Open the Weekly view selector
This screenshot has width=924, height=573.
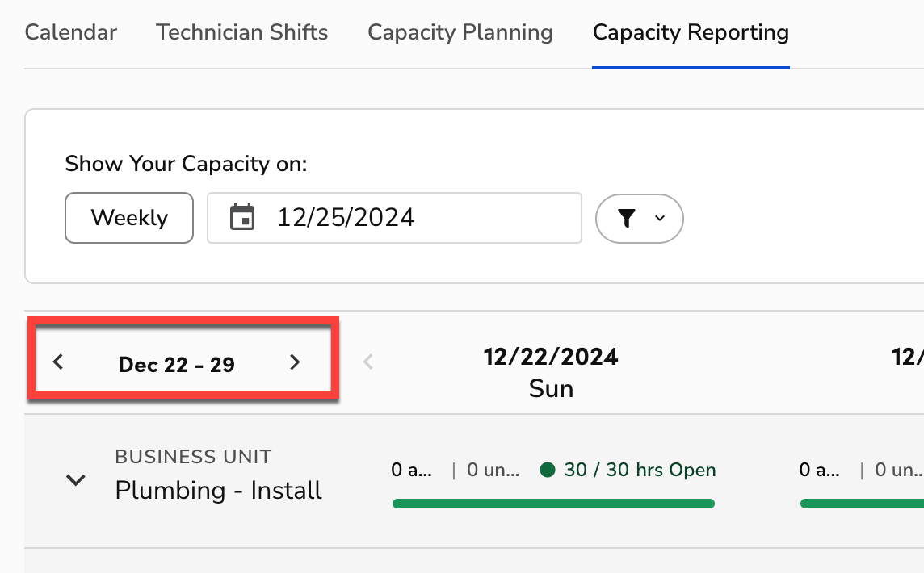coord(128,218)
